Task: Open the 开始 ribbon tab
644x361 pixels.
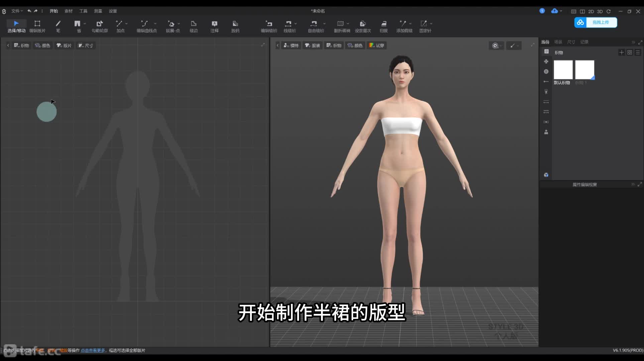Action: 53,11
